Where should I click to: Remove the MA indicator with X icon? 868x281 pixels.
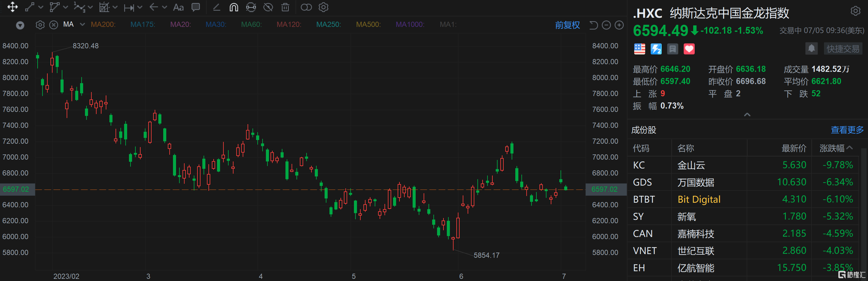tap(53, 24)
